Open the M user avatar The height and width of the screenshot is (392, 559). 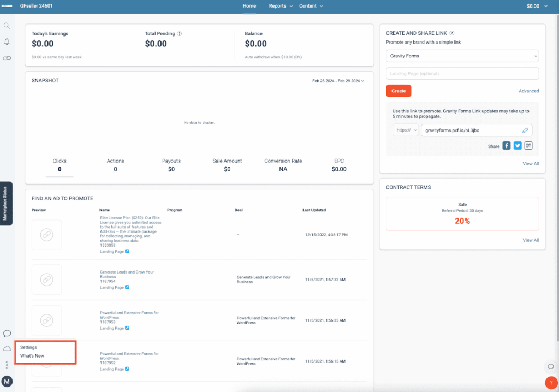point(7,381)
